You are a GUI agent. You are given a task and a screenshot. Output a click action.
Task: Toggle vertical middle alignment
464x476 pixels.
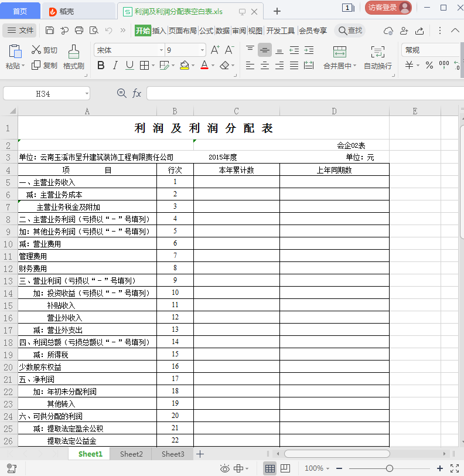pyautogui.click(x=265, y=50)
